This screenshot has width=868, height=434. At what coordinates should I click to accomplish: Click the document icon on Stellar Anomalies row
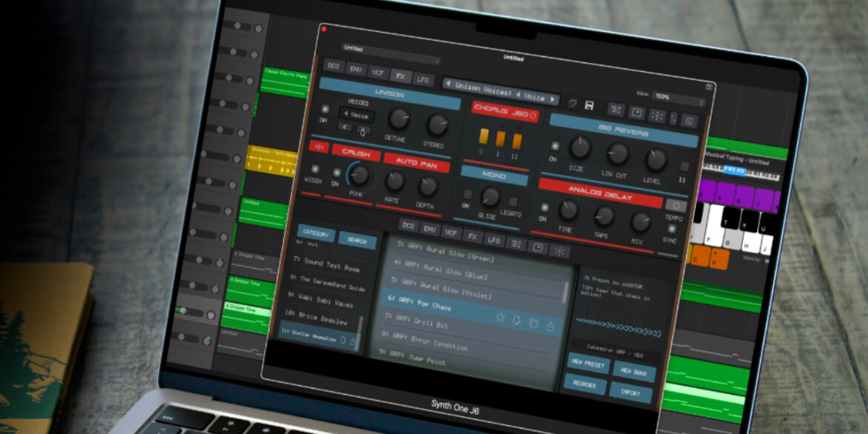pos(343,340)
